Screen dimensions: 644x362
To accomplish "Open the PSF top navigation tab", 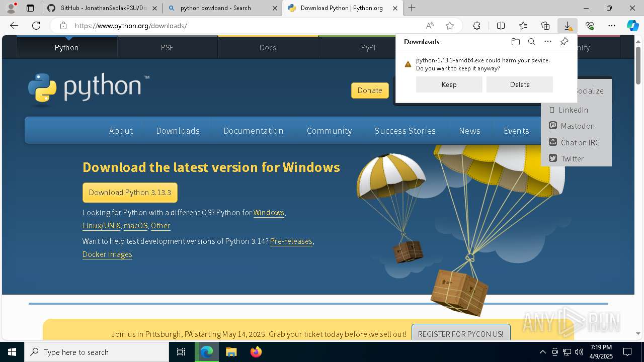I will click(x=167, y=47).
